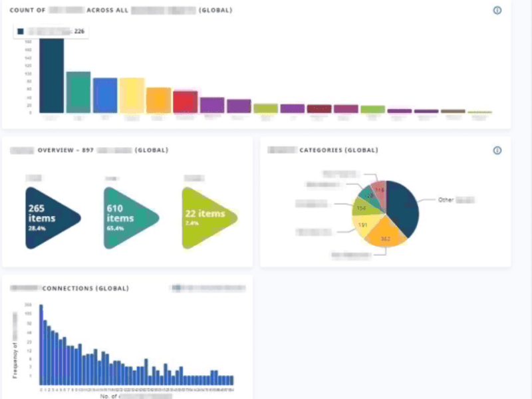Select the tallest dark navy bar
Viewport: 532px width, 399px height.
point(52,75)
